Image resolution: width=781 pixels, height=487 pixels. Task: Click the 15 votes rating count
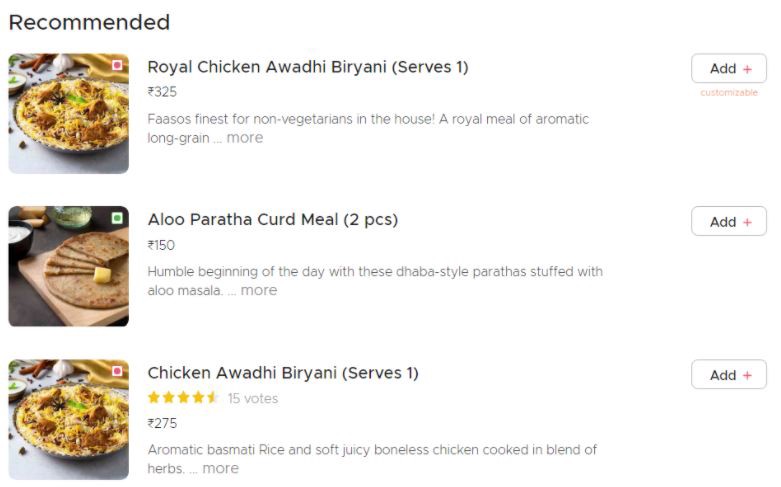[253, 398]
